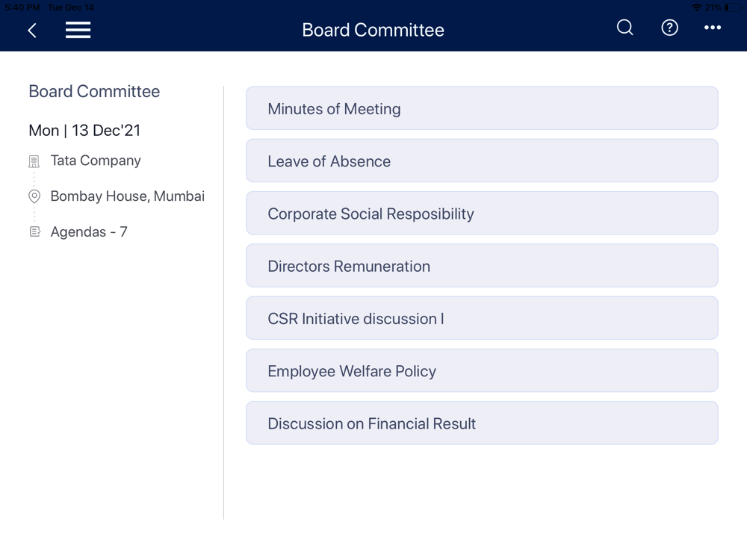Tap the back arrow icon

click(x=32, y=31)
